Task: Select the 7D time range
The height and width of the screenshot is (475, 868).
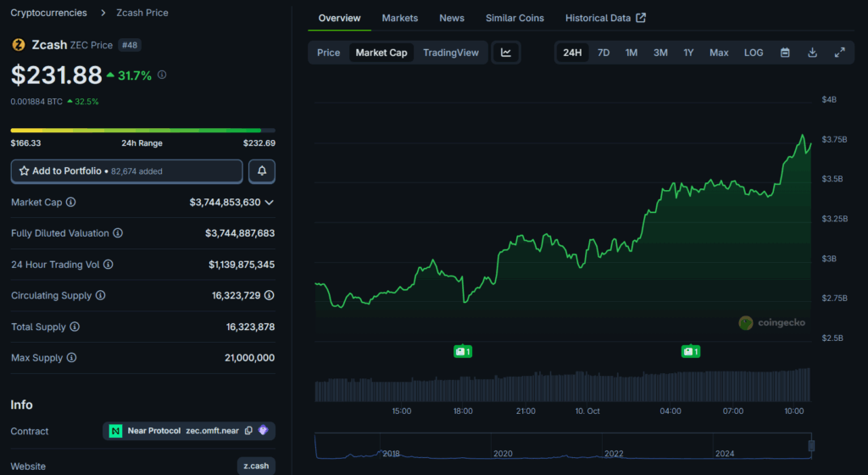Action: coord(604,53)
